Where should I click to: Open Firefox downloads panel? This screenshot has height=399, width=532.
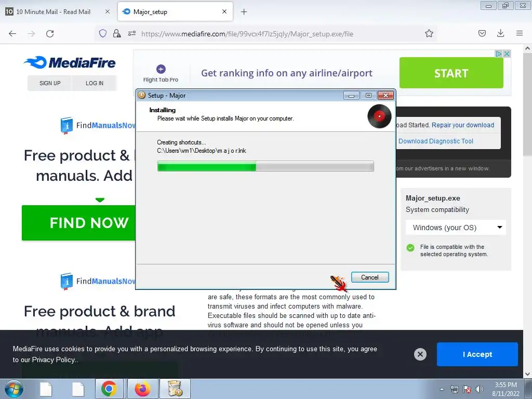click(x=500, y=33)
